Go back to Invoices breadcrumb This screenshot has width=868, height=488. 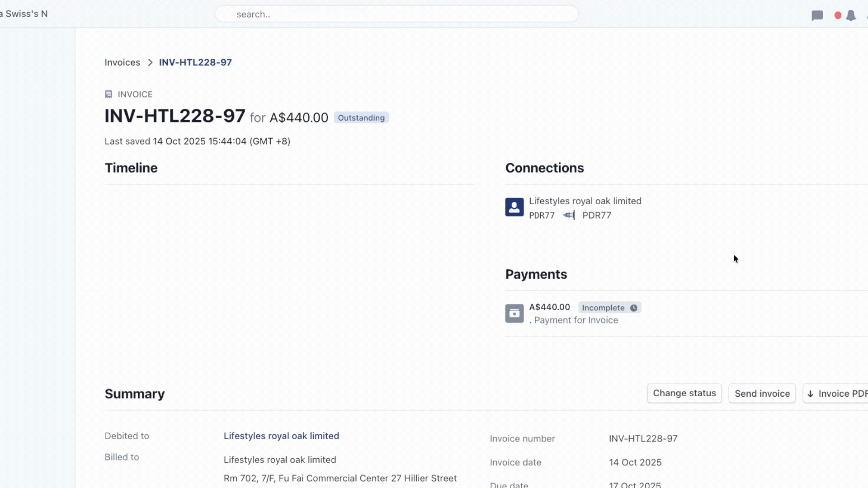click(x=122, y=62)
